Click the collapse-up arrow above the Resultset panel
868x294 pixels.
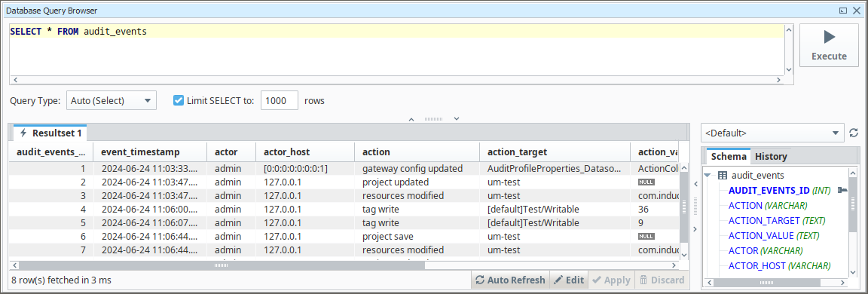click(x=411, y=118)
